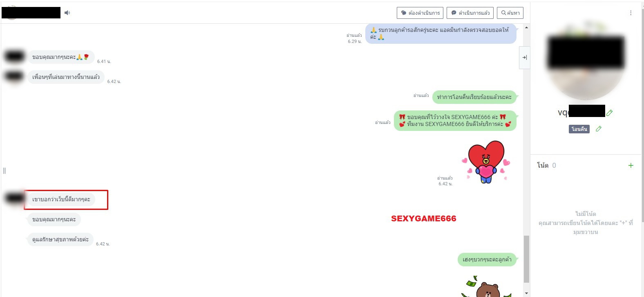Image resolution: width=644 pixels, height=297 pixels.
Task: Toggle the chat notification speaker icon
Action: [x=67, y=13]
